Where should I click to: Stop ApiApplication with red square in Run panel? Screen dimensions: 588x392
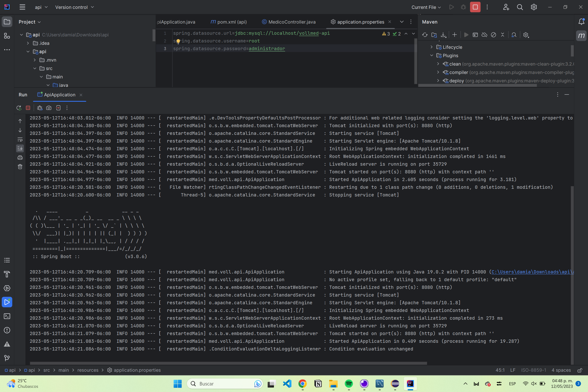point(28,108)
